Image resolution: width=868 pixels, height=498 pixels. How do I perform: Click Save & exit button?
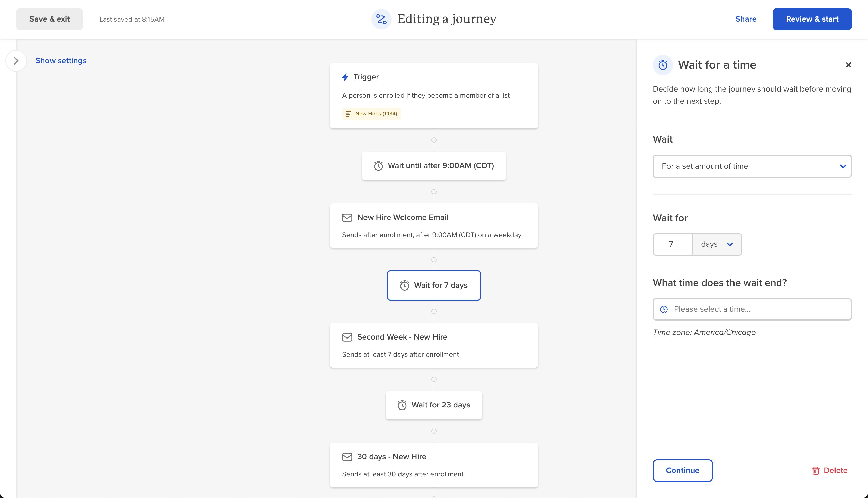(x=49, y=19)
